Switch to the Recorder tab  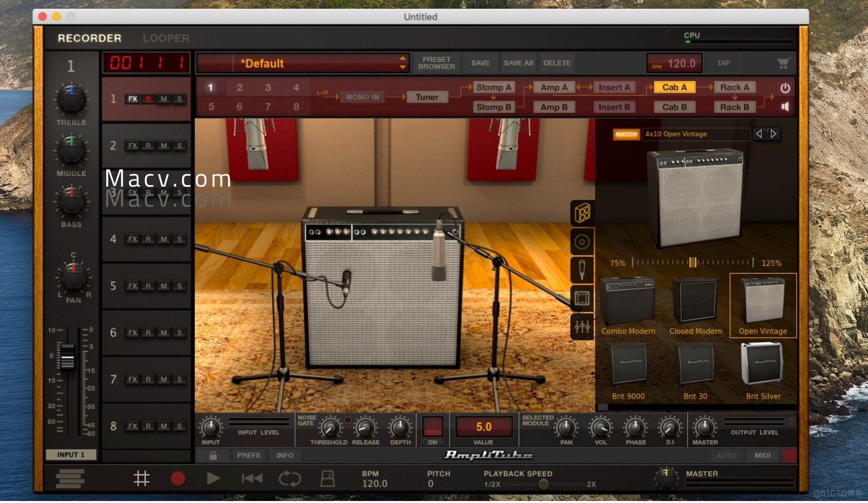89,38
